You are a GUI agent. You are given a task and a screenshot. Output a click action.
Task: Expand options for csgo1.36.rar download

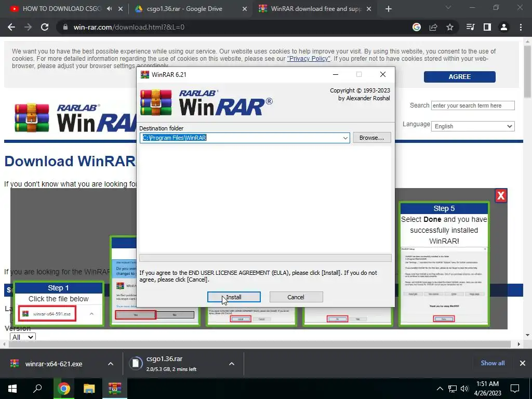[232, 364]
